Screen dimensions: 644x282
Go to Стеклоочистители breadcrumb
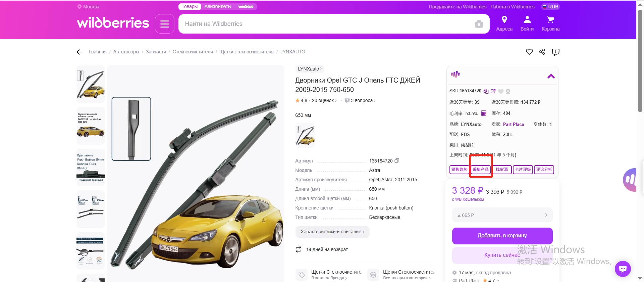coord(193,52)
